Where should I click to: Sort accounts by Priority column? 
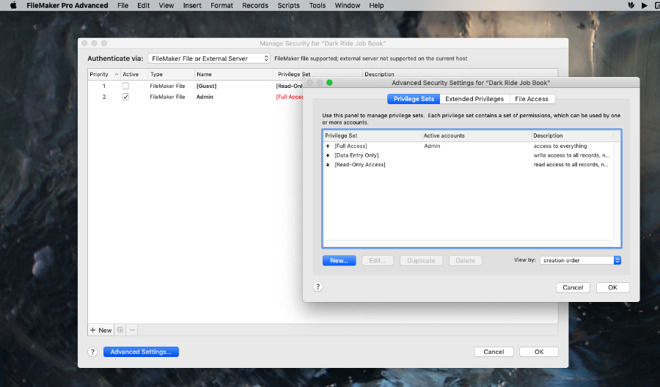point(104,74)
